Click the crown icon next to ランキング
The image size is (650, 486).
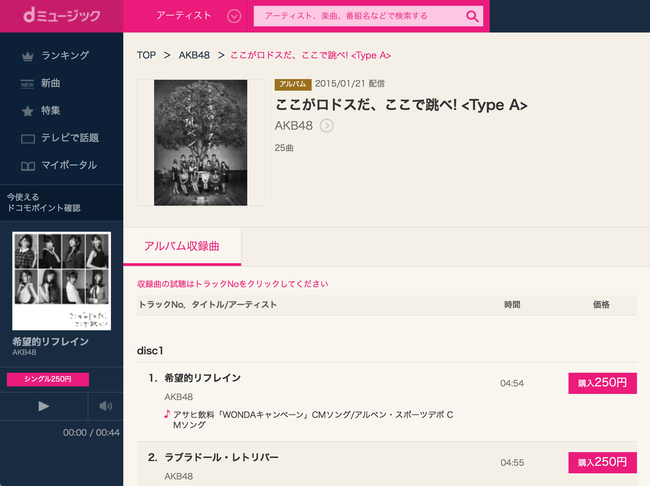28,56
